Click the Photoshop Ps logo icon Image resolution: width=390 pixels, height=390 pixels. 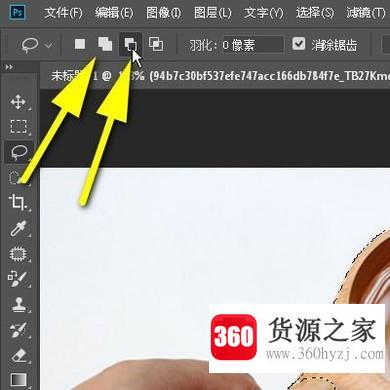(17, 13)
